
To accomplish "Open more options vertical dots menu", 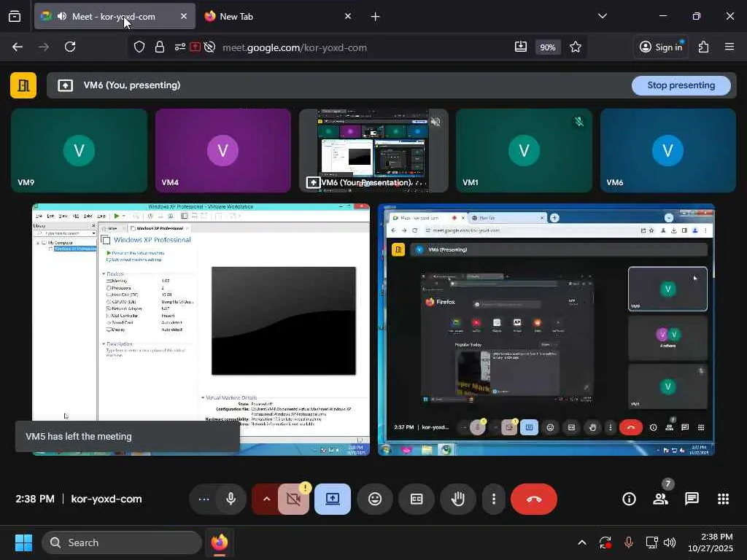I will 494,499.
